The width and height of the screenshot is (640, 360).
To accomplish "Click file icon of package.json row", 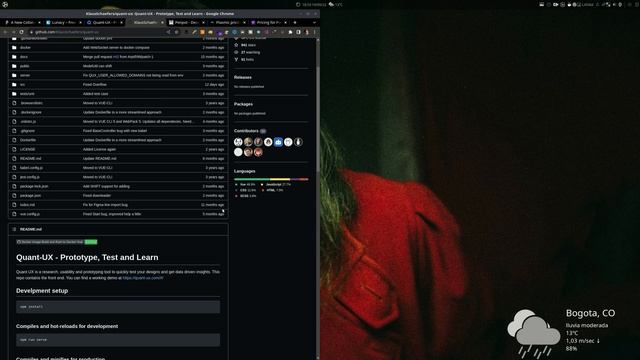I will 14,196.
